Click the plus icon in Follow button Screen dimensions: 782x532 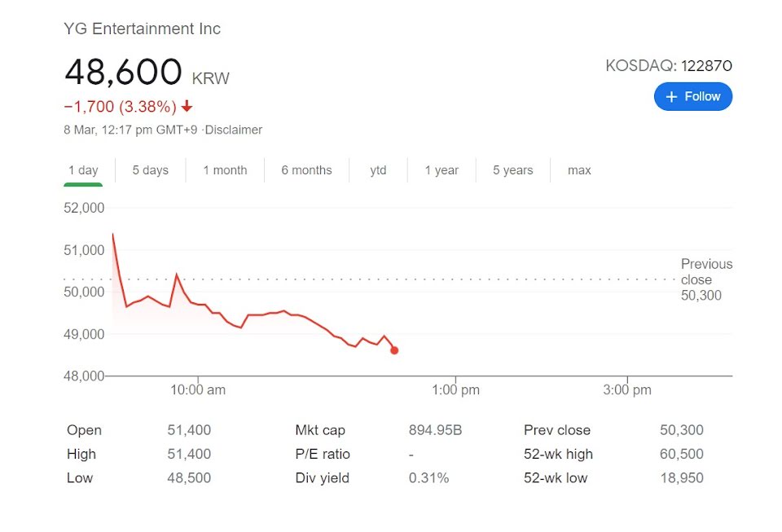click(671, 97)
